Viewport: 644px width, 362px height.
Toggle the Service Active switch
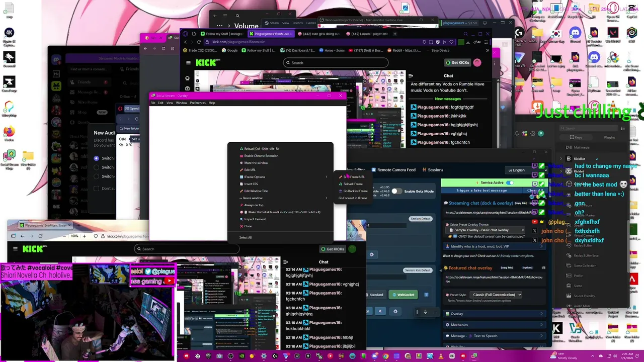pos(510,183)
